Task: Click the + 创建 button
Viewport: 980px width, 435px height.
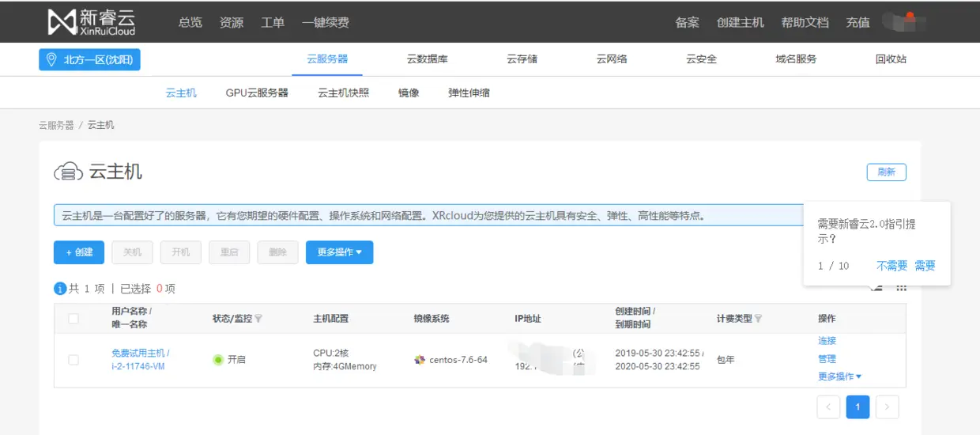Action: (x=79, y=252)
